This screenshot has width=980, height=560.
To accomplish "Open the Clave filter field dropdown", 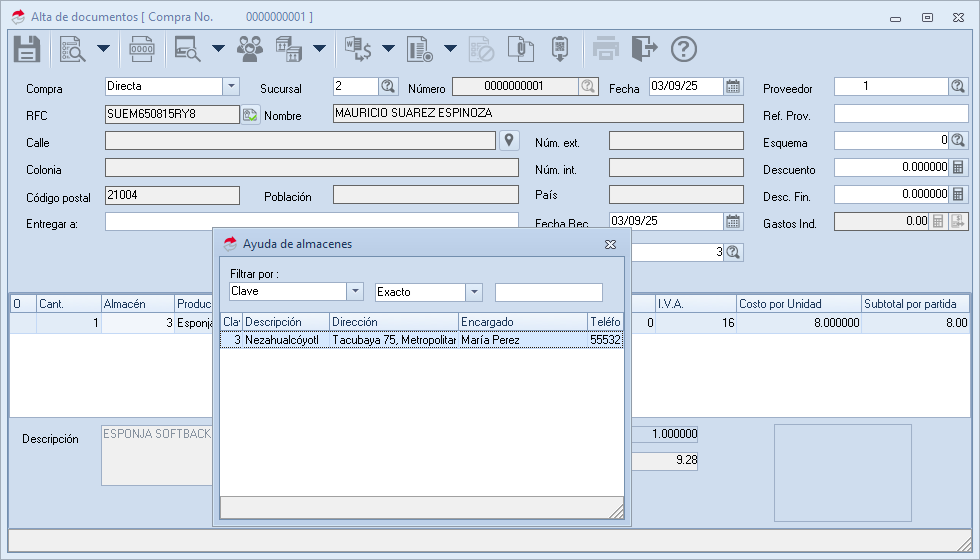I will pos(354,292).
